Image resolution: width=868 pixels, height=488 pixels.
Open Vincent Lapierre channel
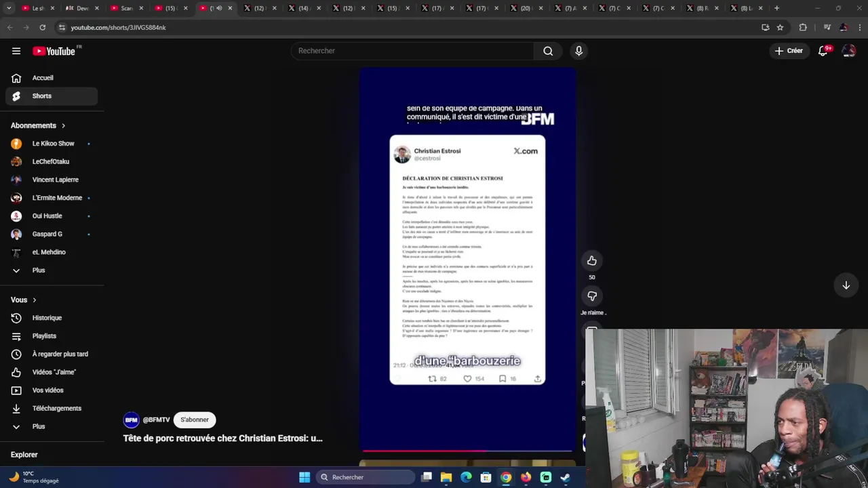52,180
